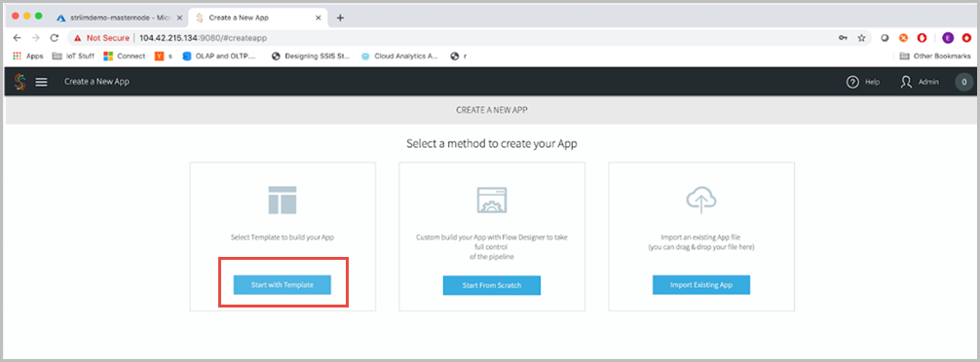Click the Striim logo icon
This screenshot has height=362, width=980.
click(20, 82)
